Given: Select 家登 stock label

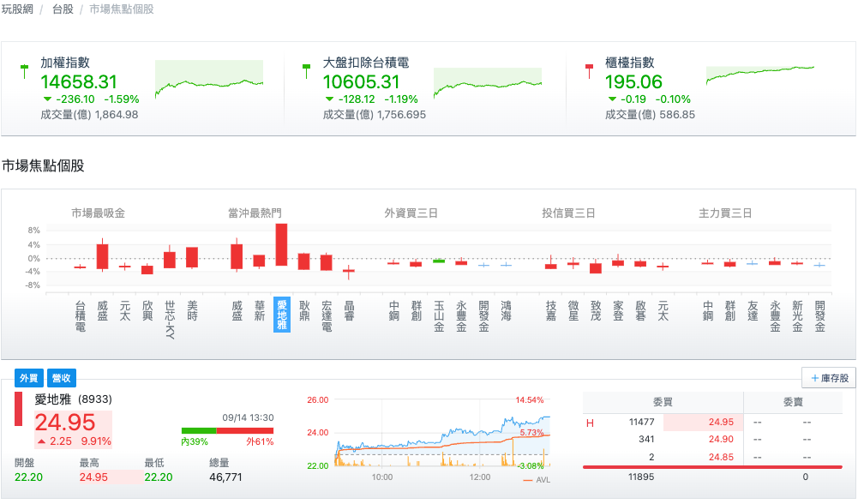Looking at the screenshot, I should pos(618,311).
